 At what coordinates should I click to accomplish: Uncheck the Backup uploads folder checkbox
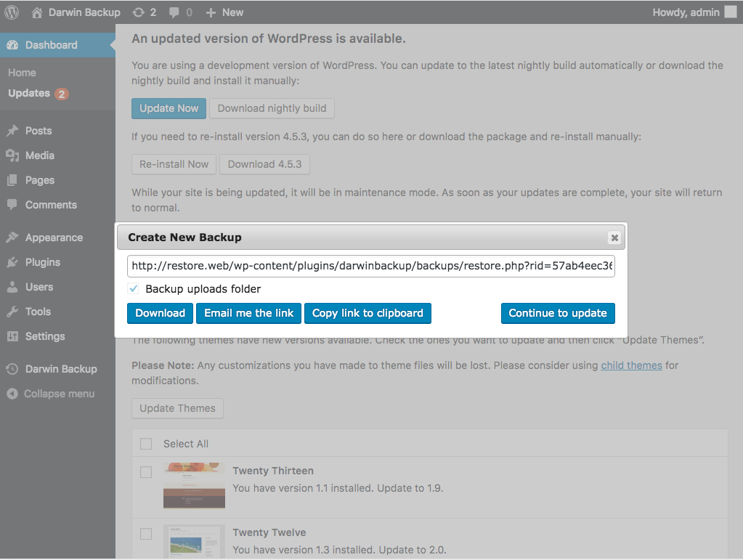click(x=134, y=288)
